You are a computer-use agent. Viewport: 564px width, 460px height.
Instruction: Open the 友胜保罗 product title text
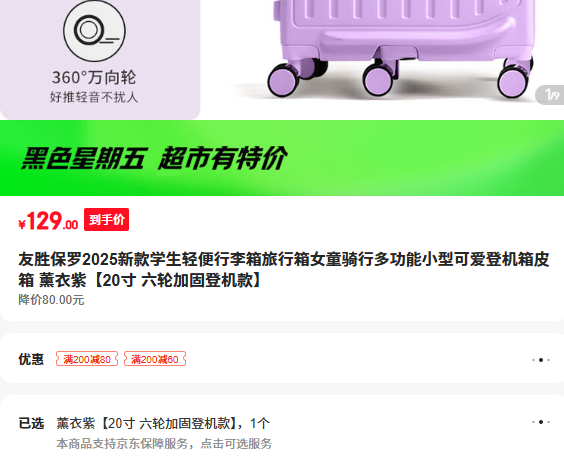(x=283, y=269)
